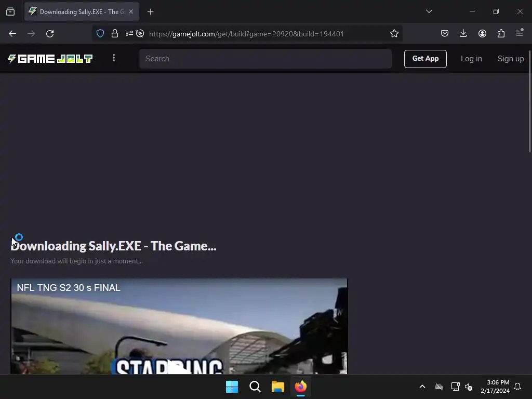
Task: Reload the current page
Action: pos(50,34)
